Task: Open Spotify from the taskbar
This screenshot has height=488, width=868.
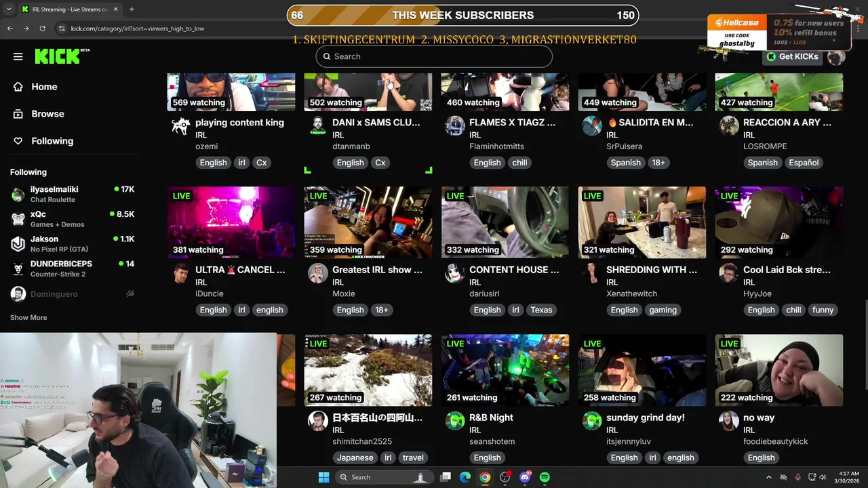Action: pos(545,477)
